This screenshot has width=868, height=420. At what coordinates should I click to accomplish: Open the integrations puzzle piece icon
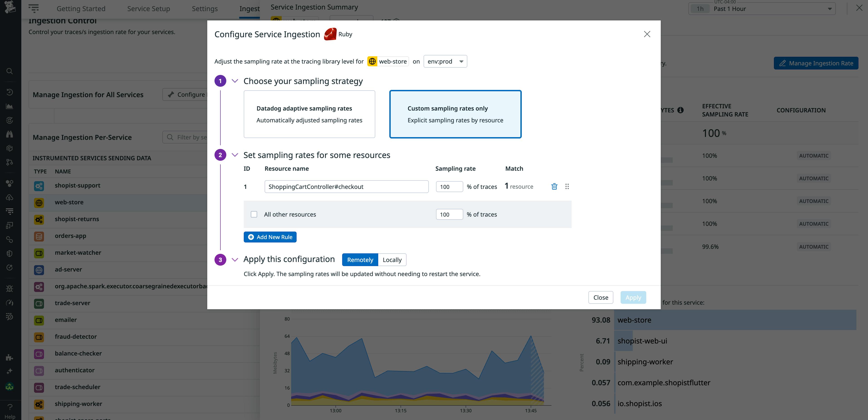tap(10, 358)
